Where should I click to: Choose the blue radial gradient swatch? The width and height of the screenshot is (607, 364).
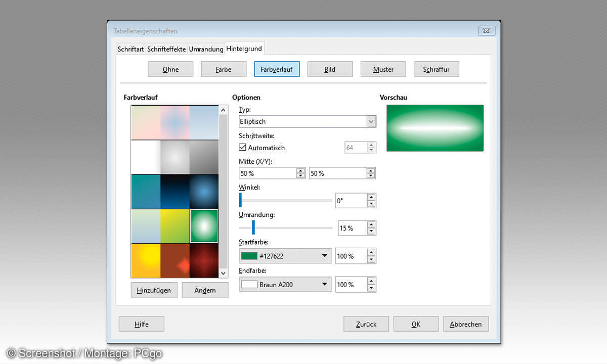pyautogui.click(x=204, y=192)
